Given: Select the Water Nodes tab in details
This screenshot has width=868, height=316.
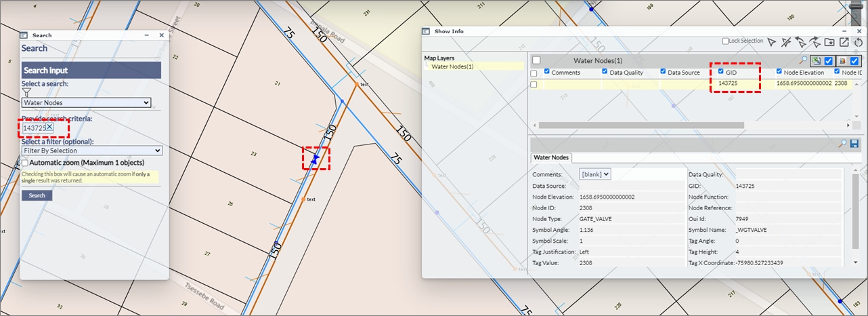Looking at the screenshot, I should (551, 158).
